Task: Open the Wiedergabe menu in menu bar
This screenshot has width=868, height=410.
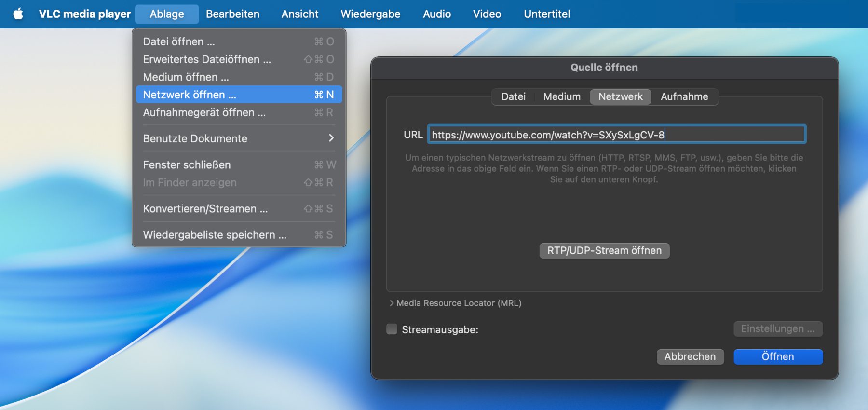Action: (370, 14)
